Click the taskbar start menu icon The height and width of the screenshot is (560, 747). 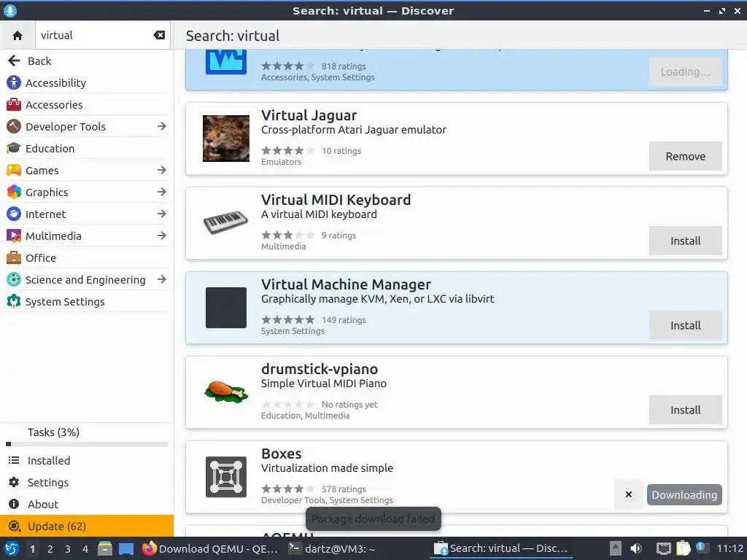pos(11,548)
